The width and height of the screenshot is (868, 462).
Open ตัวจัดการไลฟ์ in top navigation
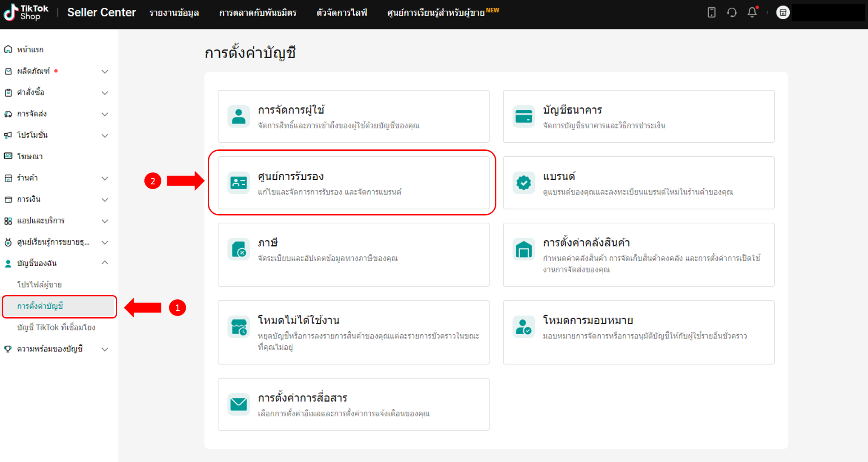click(x=341, y=13)
